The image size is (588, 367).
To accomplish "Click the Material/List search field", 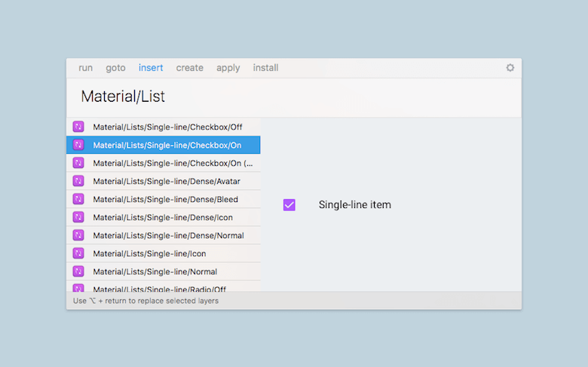I will (x=294, y=97).
